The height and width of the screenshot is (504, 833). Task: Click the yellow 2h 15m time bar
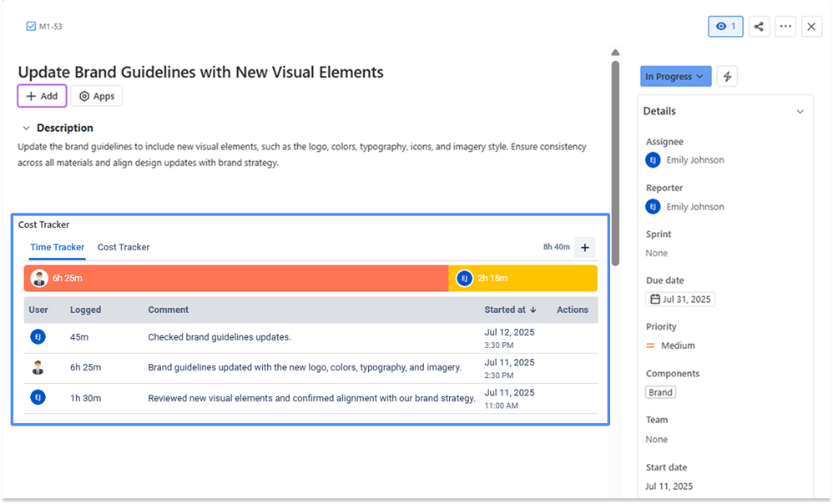pyautogui.click(x=523, y=279)
